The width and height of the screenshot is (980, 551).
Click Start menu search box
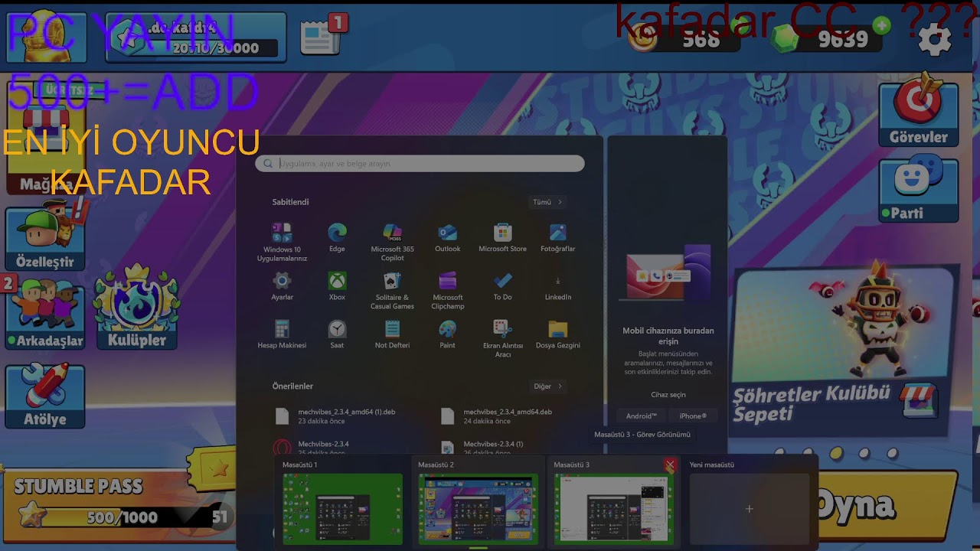(x=420, y=163)
